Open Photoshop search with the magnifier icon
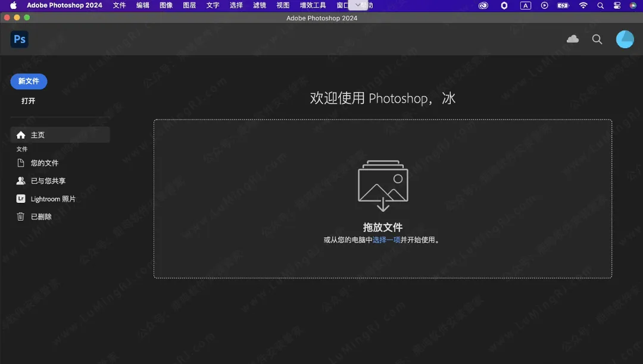 pos(597,39)
